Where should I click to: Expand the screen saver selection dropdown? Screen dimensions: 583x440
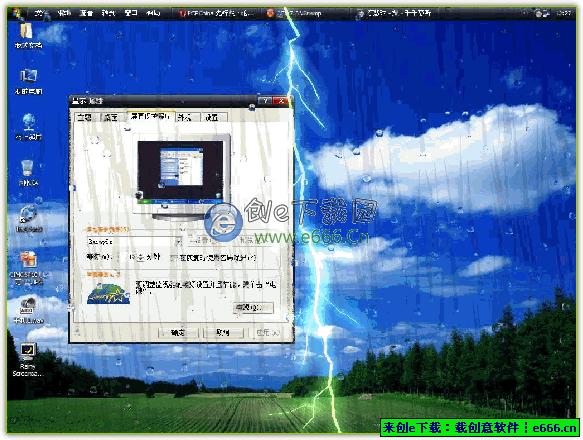[x=178, y=241]
